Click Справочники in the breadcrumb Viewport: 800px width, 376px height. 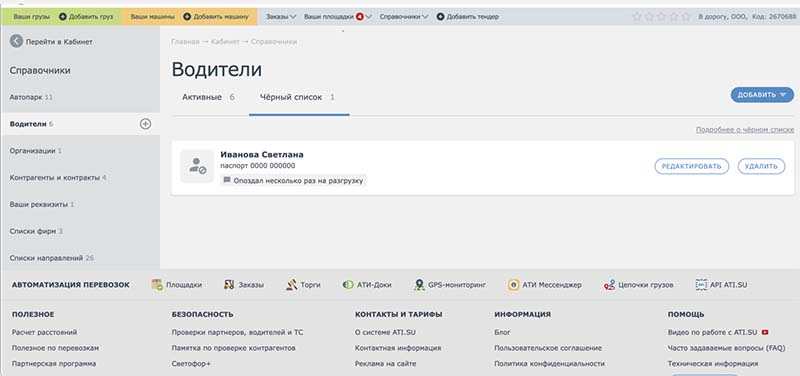[x=274, y=41]
